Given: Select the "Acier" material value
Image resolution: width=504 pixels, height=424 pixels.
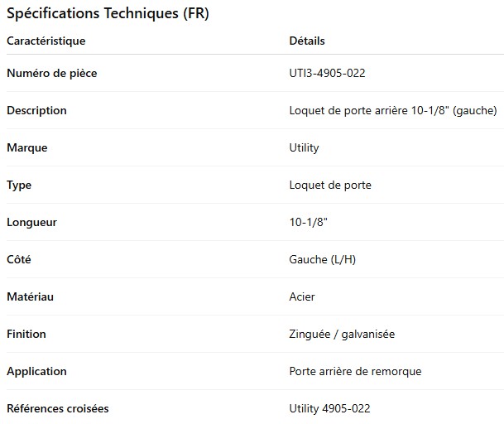Looking at the screenshot, I should [x=302, y=296].
